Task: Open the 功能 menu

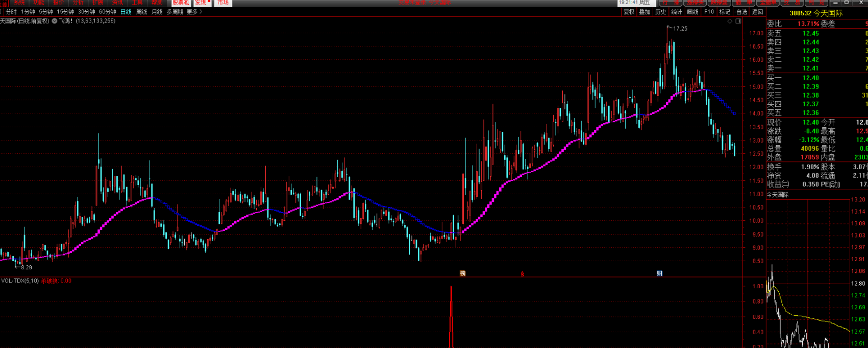Action: pyautogui.click(x=39, y=3)
